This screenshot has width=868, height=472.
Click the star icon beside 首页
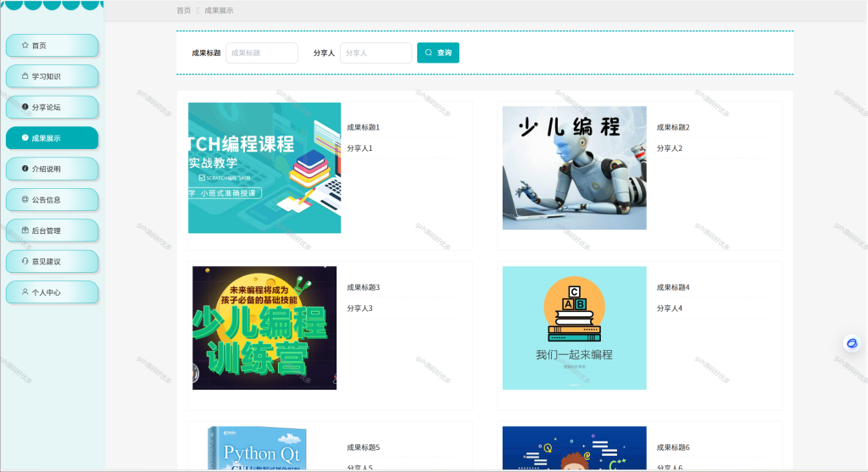[x=25, y=46]
